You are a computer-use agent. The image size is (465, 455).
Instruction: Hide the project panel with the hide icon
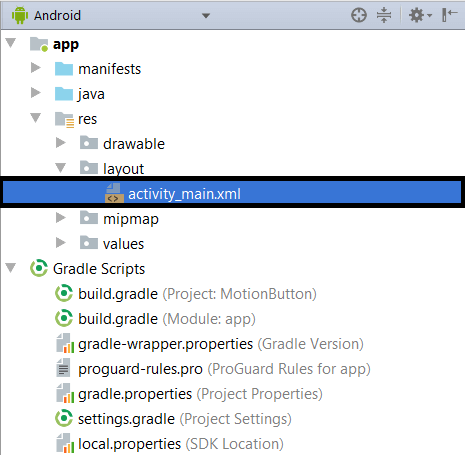pos(449,15)
